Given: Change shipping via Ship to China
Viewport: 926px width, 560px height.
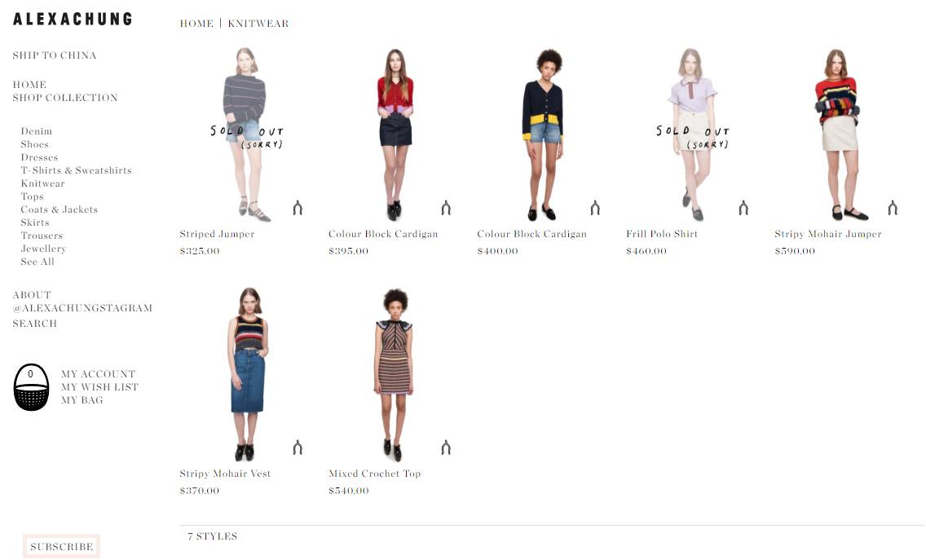Looking at the screenshot, I should click(x=55, y=55).
